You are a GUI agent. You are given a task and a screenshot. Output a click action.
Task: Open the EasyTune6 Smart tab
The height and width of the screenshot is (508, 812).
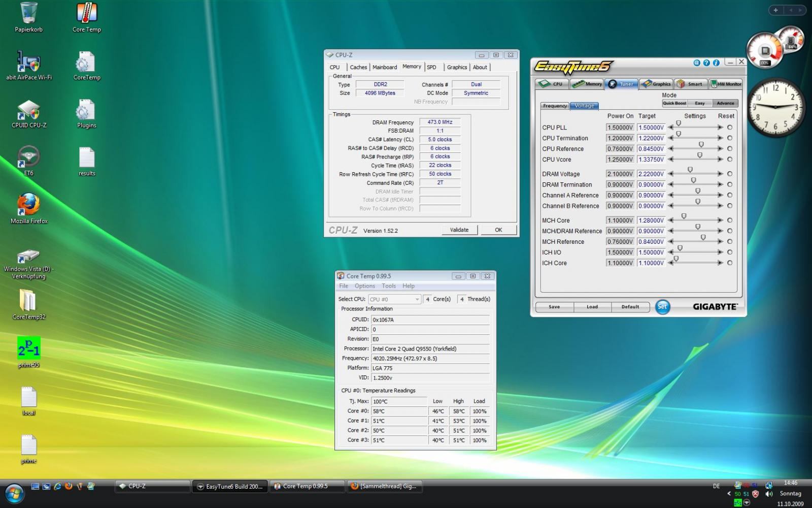click(691, 84)
